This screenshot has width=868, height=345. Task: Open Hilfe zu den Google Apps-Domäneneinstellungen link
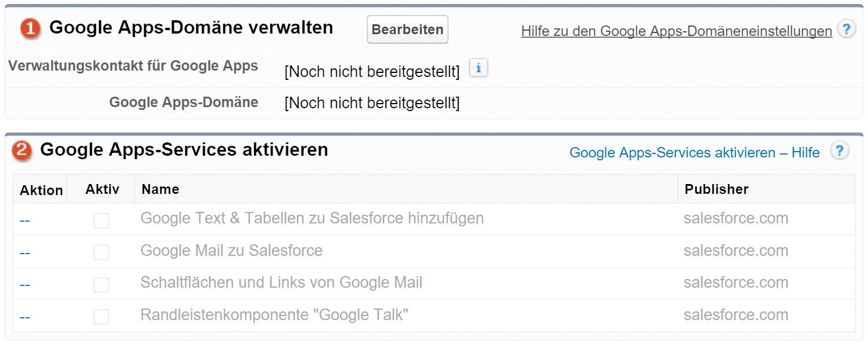676,31
